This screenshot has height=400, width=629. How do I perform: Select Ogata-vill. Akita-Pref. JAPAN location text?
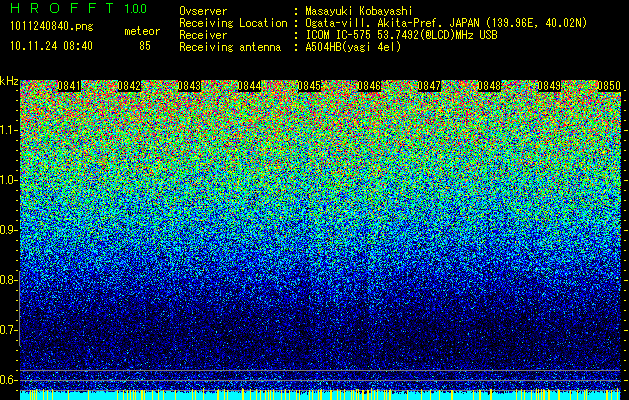point(446,23)
